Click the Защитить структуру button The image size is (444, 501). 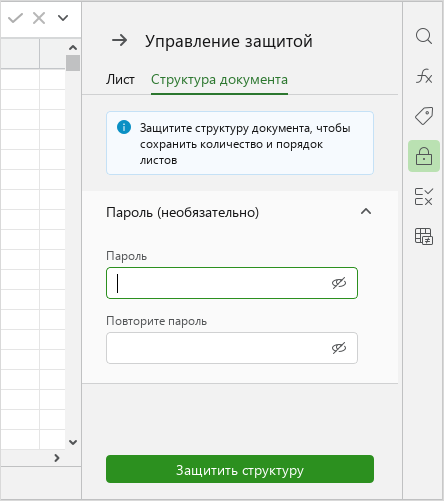tap(240, 469)
